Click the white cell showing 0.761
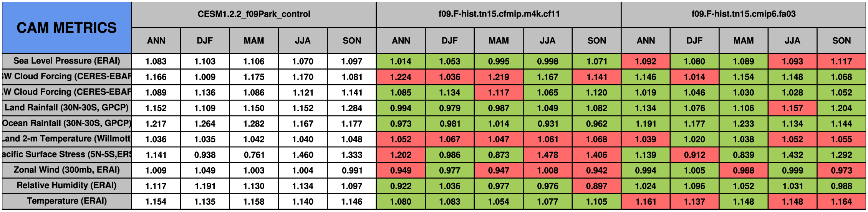 (x=254, y=155)
